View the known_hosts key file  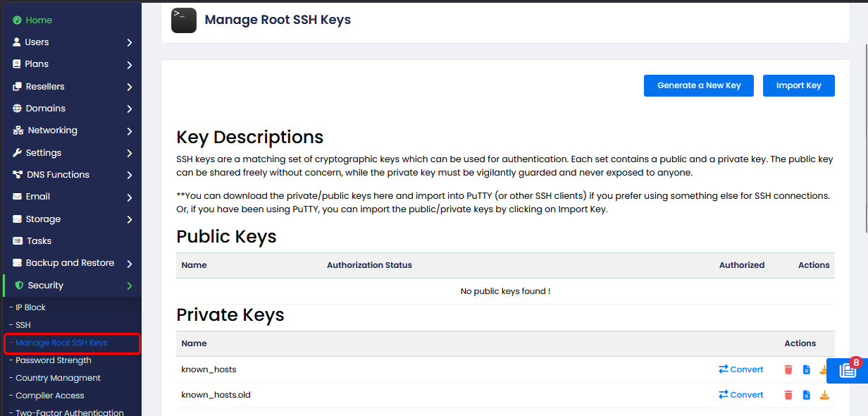tap(807, 369)
